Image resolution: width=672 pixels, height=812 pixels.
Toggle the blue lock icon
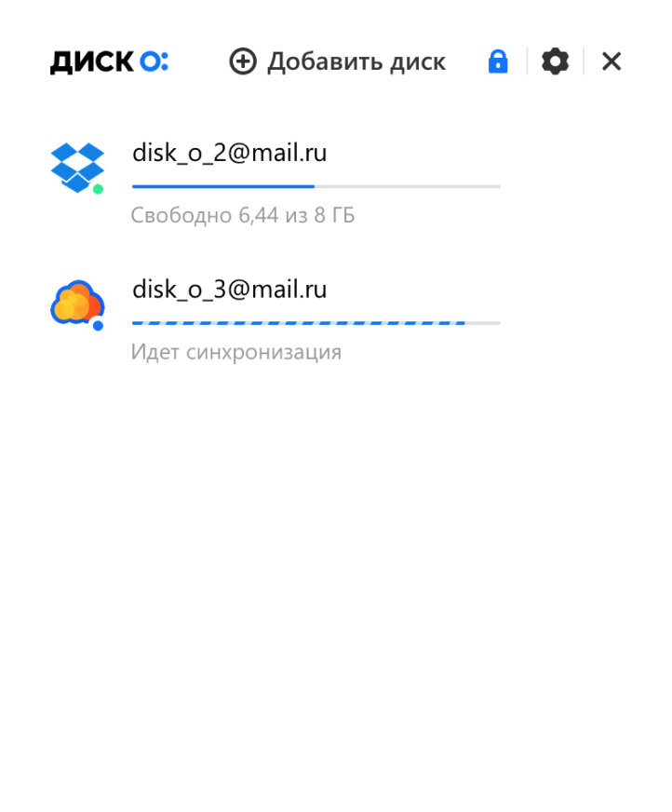pyautogui.click(x=498, y=61)
